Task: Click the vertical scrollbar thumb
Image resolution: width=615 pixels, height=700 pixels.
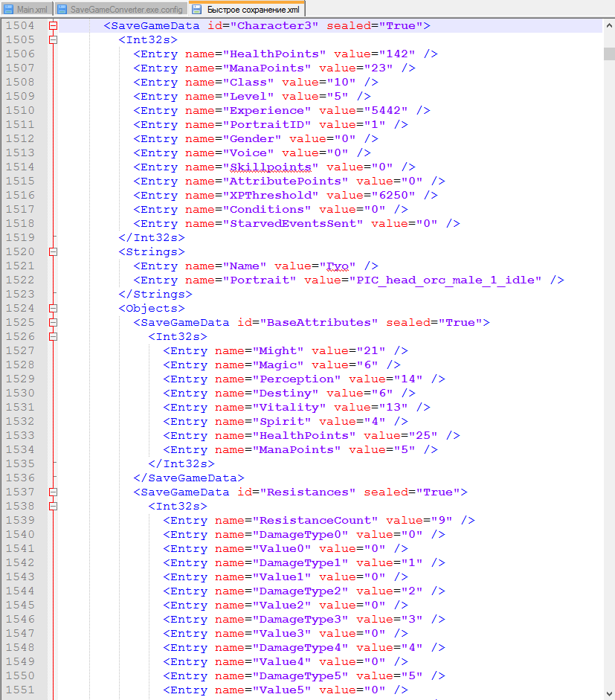Action: [609, 54]
